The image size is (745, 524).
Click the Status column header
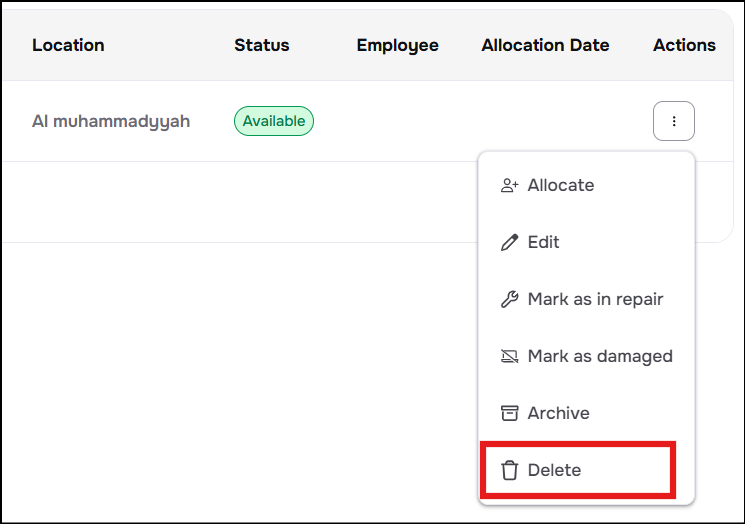pyautogui.click(x=261, y=45)
